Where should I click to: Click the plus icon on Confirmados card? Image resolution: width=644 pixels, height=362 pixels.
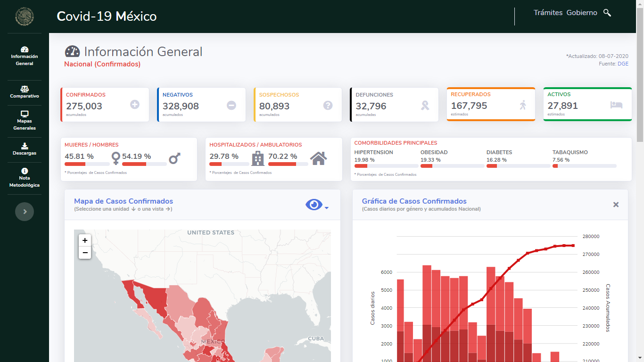[135, 105]
